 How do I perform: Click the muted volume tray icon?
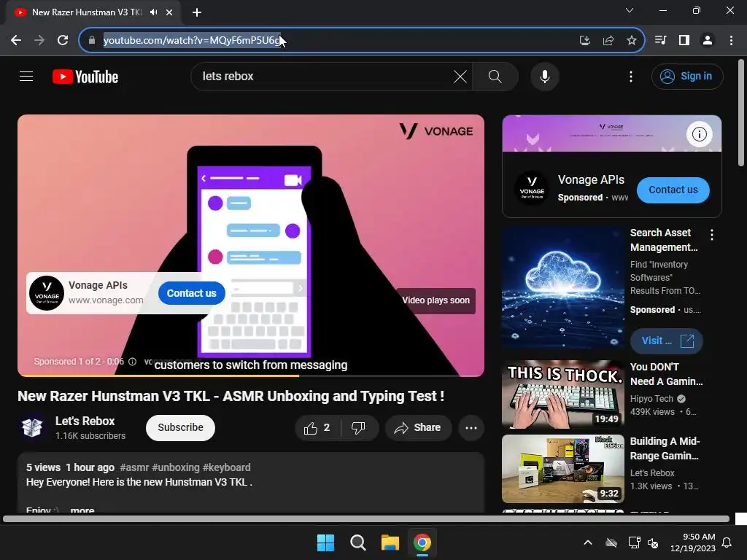653,542
